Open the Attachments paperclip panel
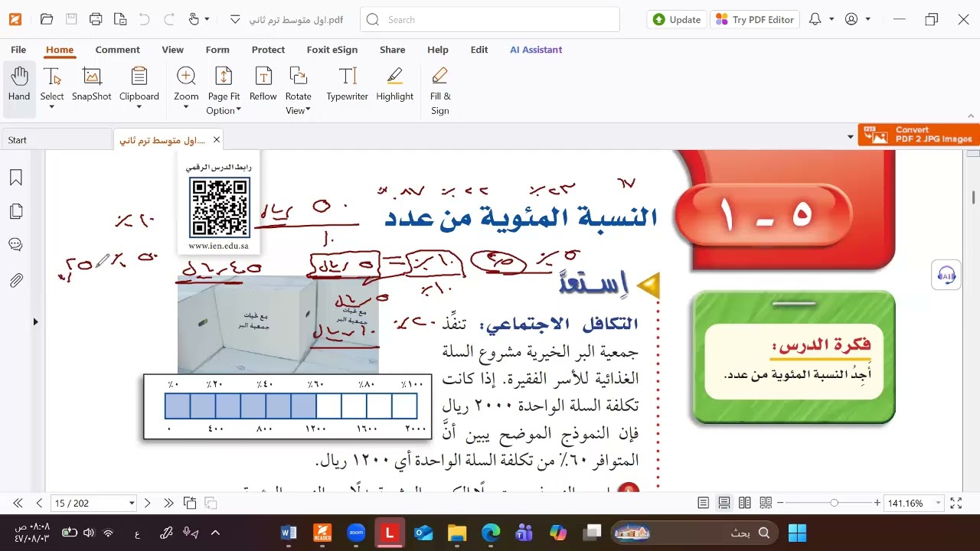This screenshot has height=551, width=980. (16, 280)
